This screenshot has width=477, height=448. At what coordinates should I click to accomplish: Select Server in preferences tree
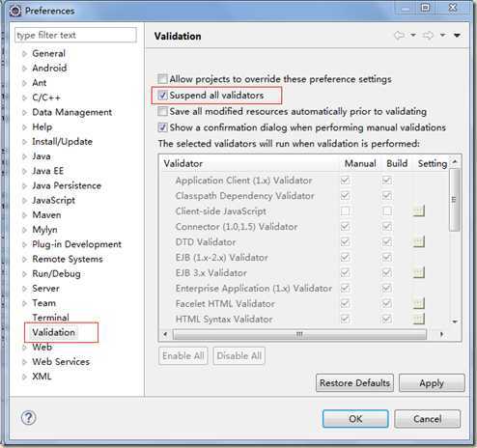[45, 289]
